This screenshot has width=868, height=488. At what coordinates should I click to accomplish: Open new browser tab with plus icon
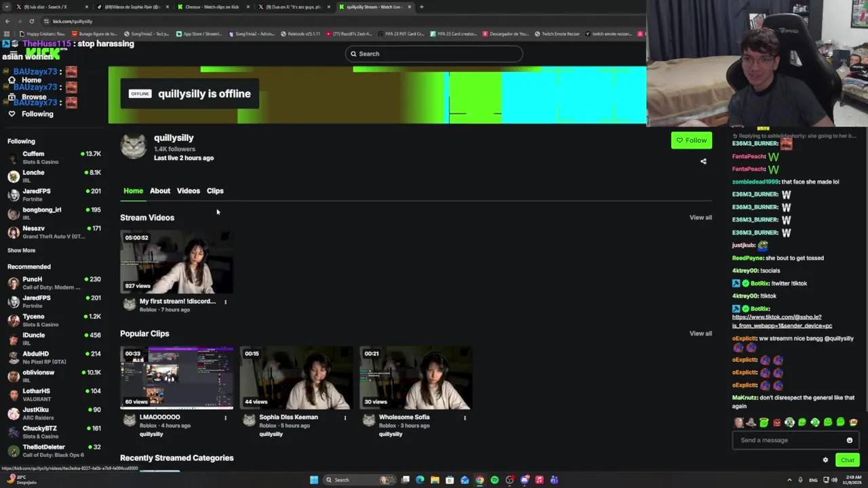pos(421,7)
